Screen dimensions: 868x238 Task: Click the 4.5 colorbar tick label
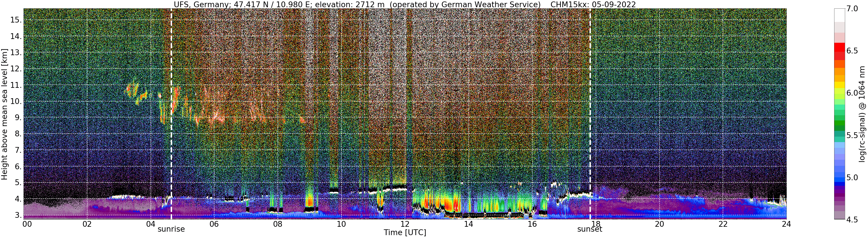tap(852, 220)
